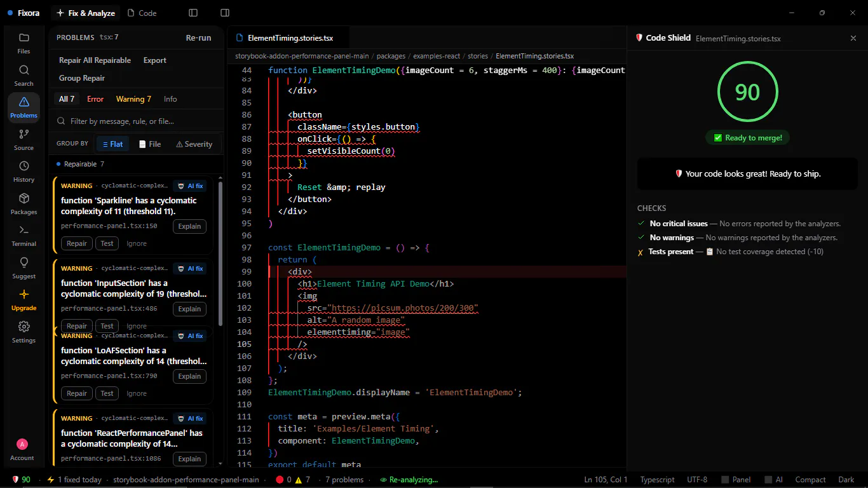The height and width of the screenshot is (488, 868).
Task: Click the AI fix badge on LoAFSection warning
Action: click(190, 336)
